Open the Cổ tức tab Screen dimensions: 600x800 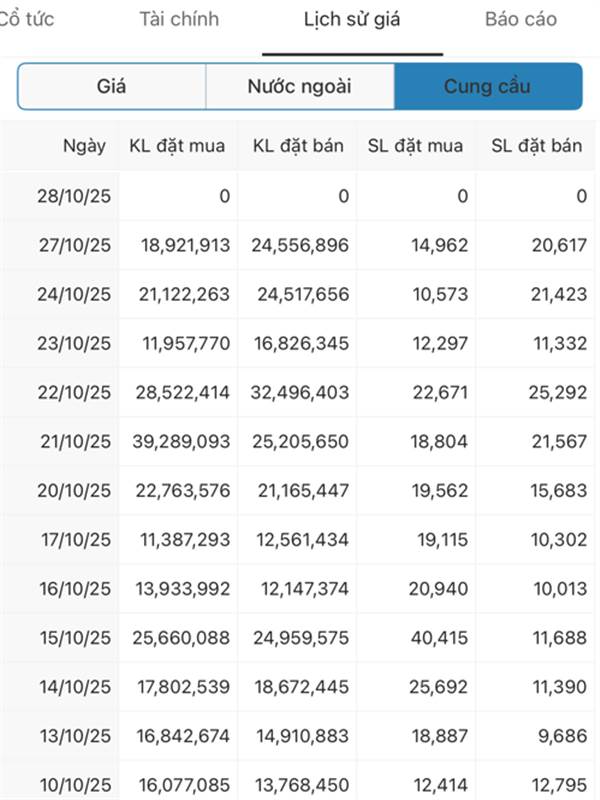(26, 20)
